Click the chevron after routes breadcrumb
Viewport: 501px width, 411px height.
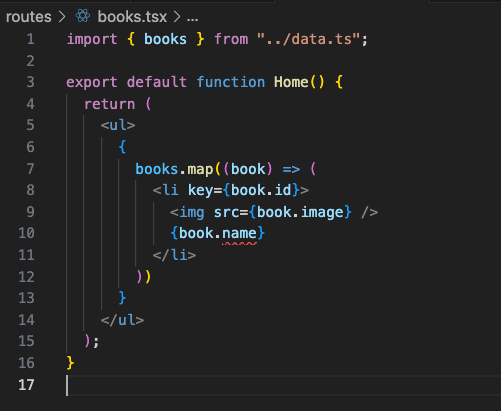pyautogui.click(x=62, y=17)
